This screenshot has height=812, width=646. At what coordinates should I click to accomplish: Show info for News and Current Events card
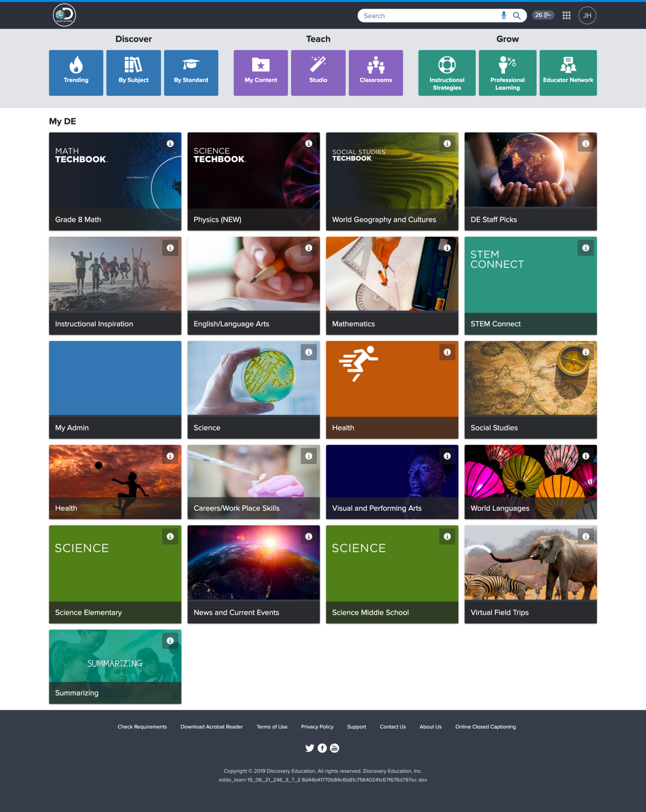309,537
